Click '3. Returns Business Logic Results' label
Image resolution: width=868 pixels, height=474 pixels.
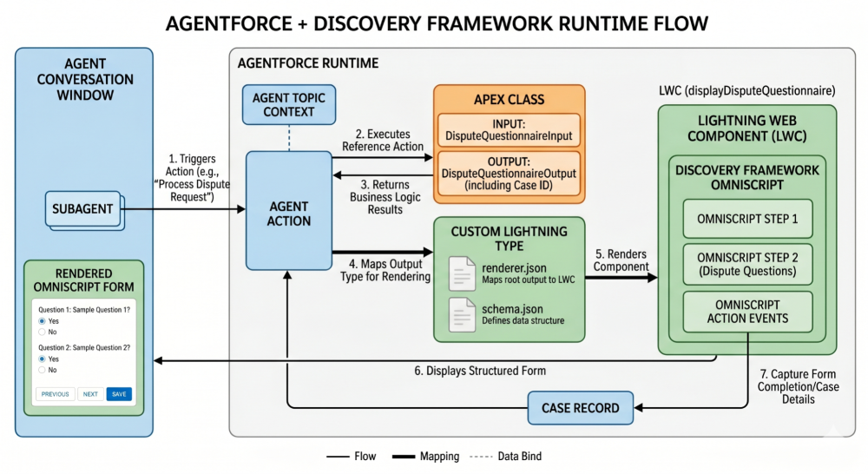coord(385,197)
